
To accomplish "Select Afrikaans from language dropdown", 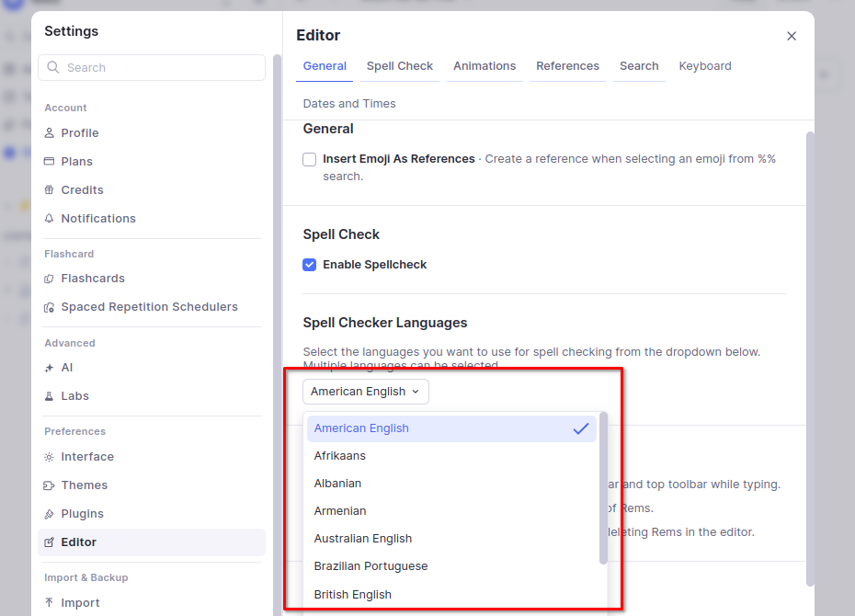I will (x=340, y=456).
